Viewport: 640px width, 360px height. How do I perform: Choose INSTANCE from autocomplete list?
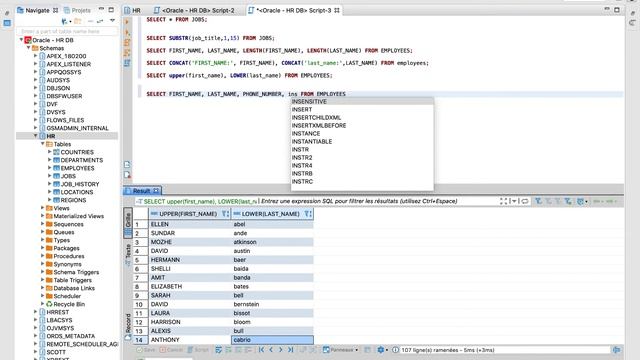click(x=306, y=133)
